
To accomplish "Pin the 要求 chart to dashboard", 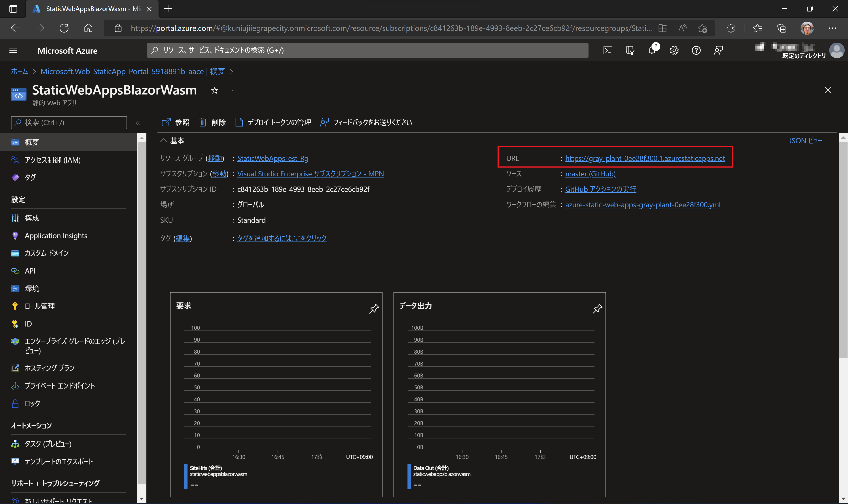I will pos(374,309).
